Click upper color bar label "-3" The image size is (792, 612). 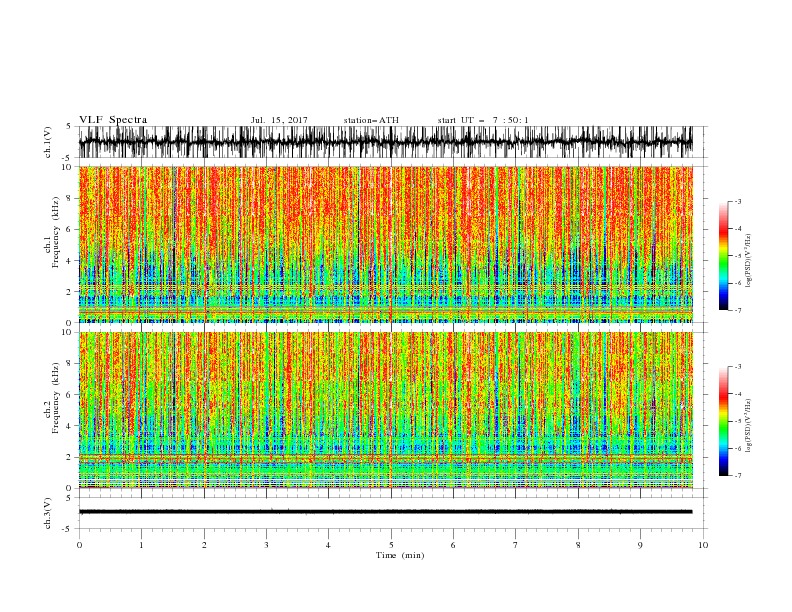(737, 201)
